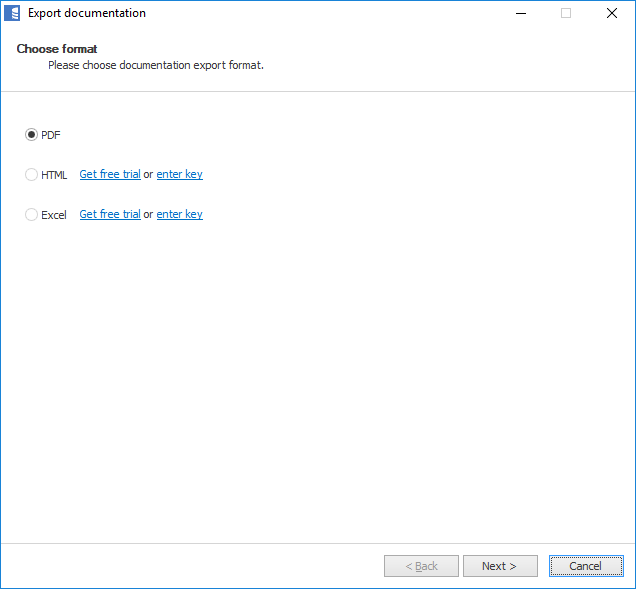
Task: Click the 'Export documentation' title bar text
Action: [x=87, y=14]
